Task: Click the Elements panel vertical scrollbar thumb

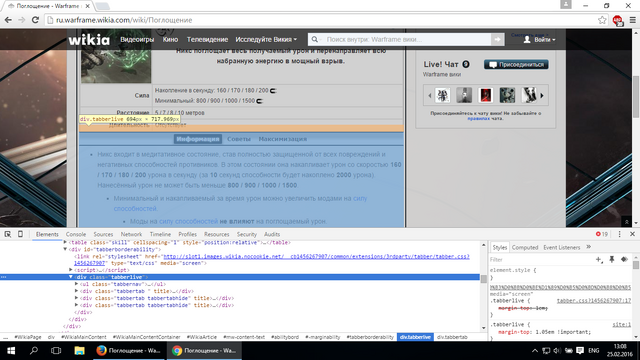Action: tap(484, 279)
